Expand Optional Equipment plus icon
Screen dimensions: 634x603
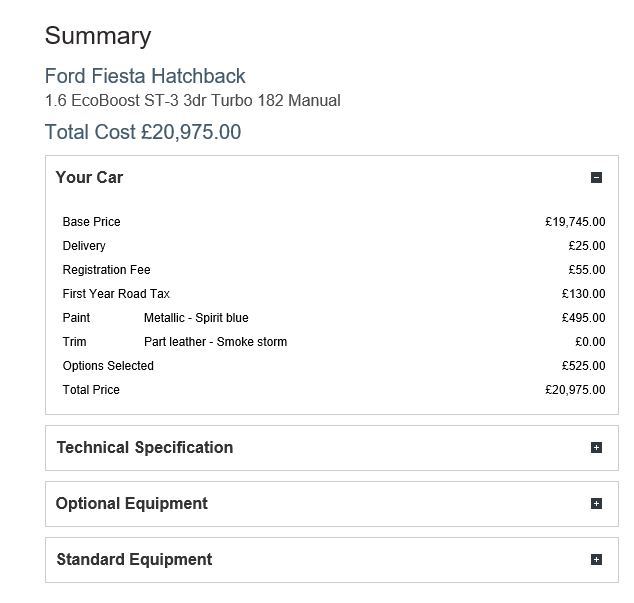[x=596, y=504]
